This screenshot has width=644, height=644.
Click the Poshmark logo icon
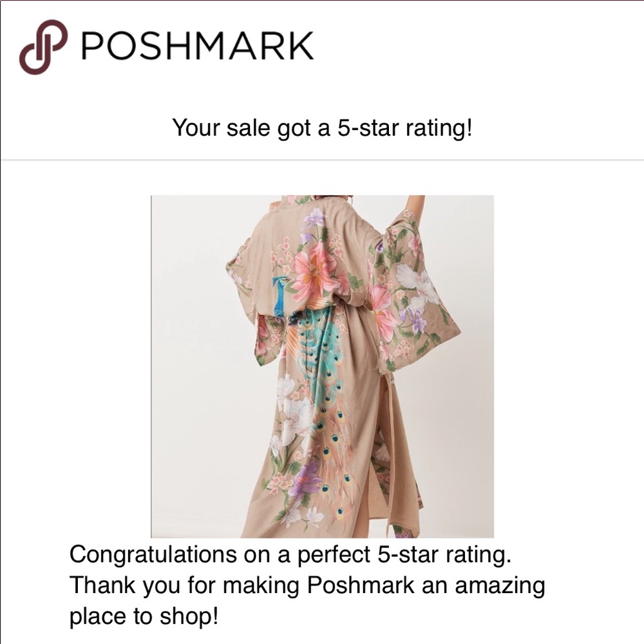(43, 46)
